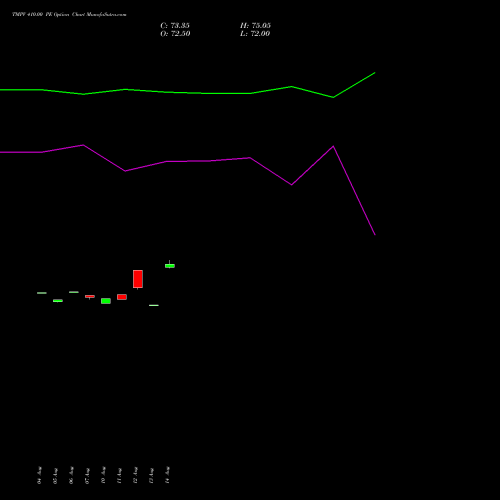Click the 06 Aug date axis label
This screenshot has height=500, width=500.
(71, 475)
